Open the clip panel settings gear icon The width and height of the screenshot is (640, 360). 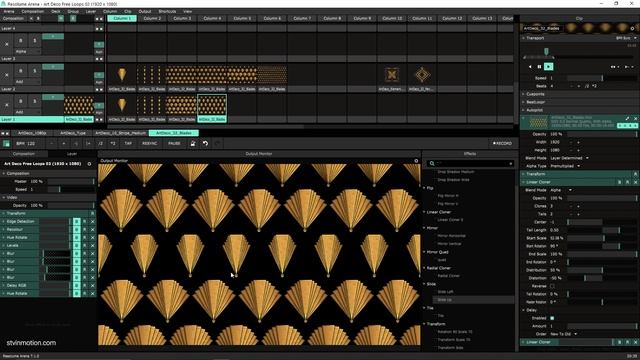tap(632, 29)
